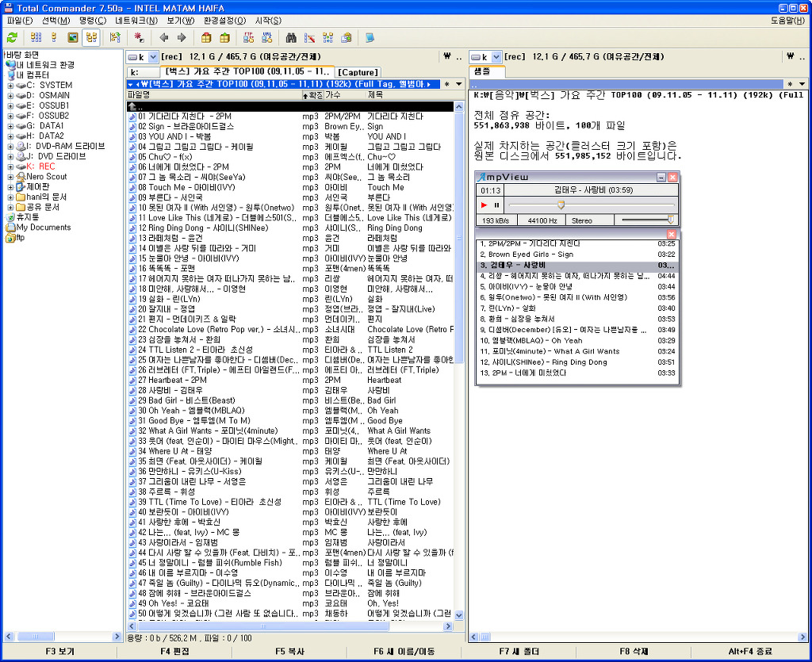
Task: Switch to the [Capture] tab
Action: [x=358, y=72]
